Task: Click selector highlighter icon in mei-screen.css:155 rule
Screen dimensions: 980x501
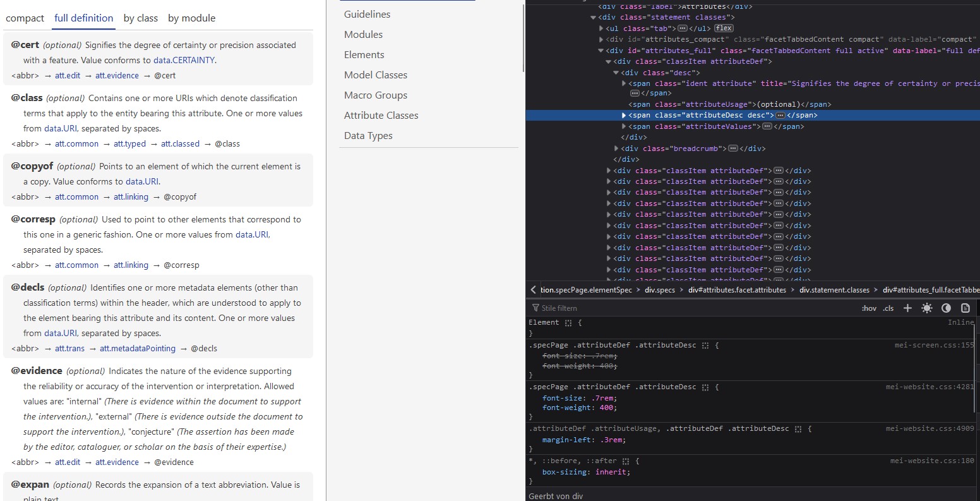Action: pos(705,346)
